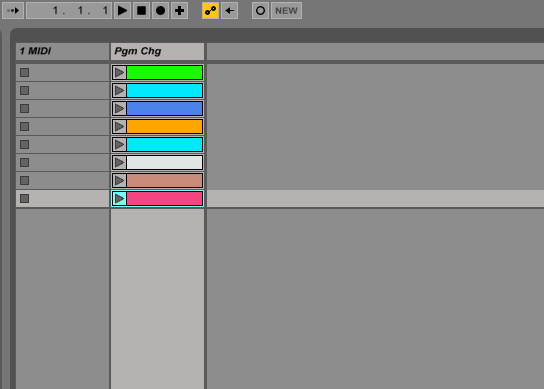The width and height of the screenshot is (544, 389).
Task: Select the Pgm Chg track header
Action: click(158, 51)
